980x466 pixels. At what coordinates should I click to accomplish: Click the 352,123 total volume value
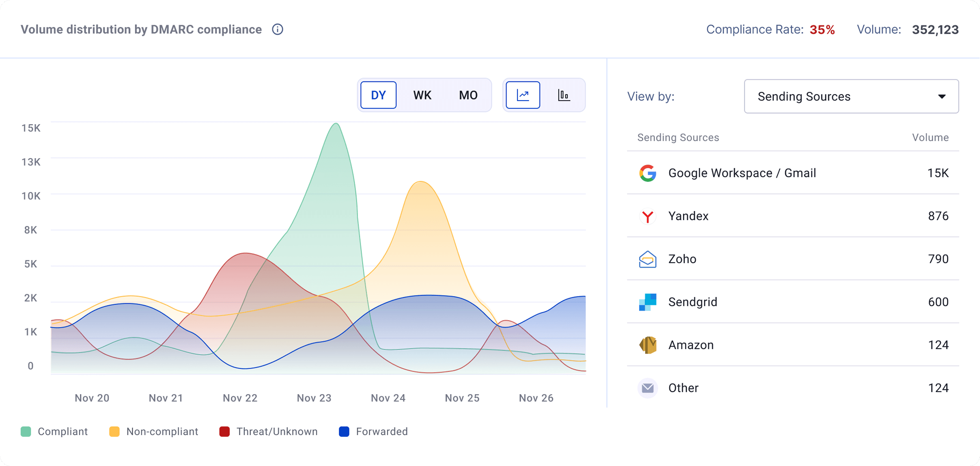point(935,30)
